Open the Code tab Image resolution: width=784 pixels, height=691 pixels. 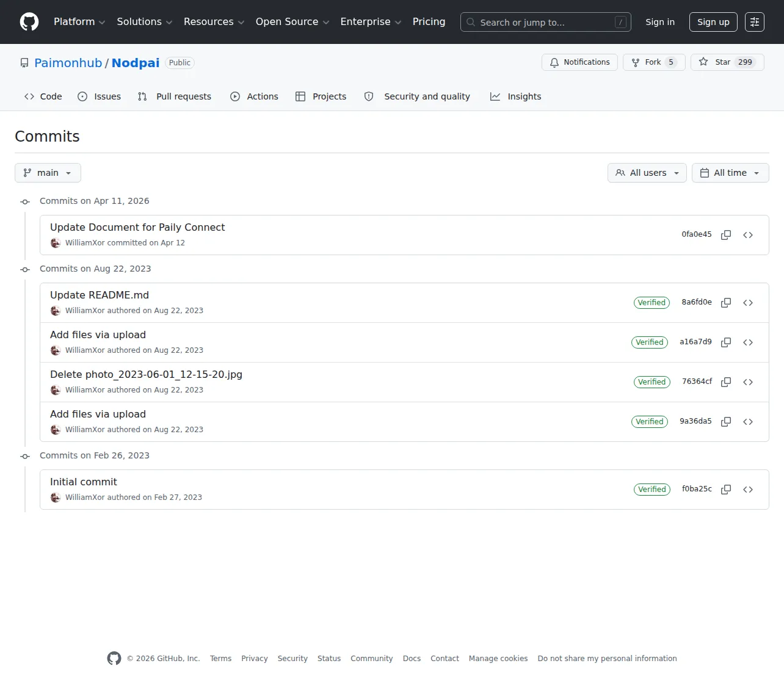pyautogui.click(x=43, y=96)
